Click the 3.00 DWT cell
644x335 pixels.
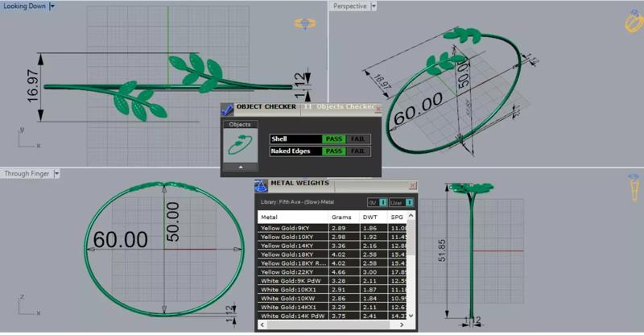click(374, 272)
